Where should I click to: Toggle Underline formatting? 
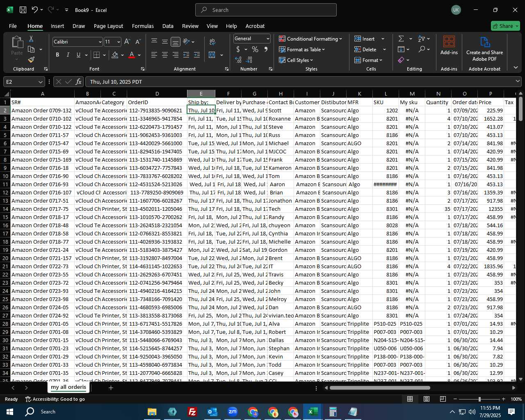coord(78,55)
